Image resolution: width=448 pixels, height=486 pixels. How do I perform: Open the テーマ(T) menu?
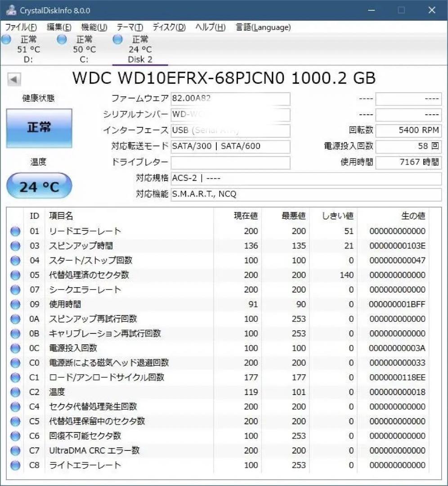pos(130,27)
